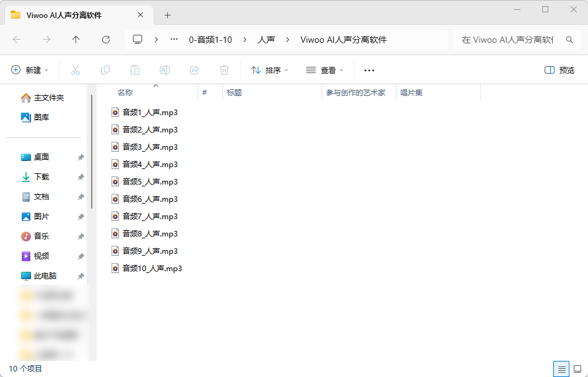Image resolution: width=588 pixels, height=377 pixels.
Task: Select file 音频2_人声.mp3
Action: coord(144,129)
